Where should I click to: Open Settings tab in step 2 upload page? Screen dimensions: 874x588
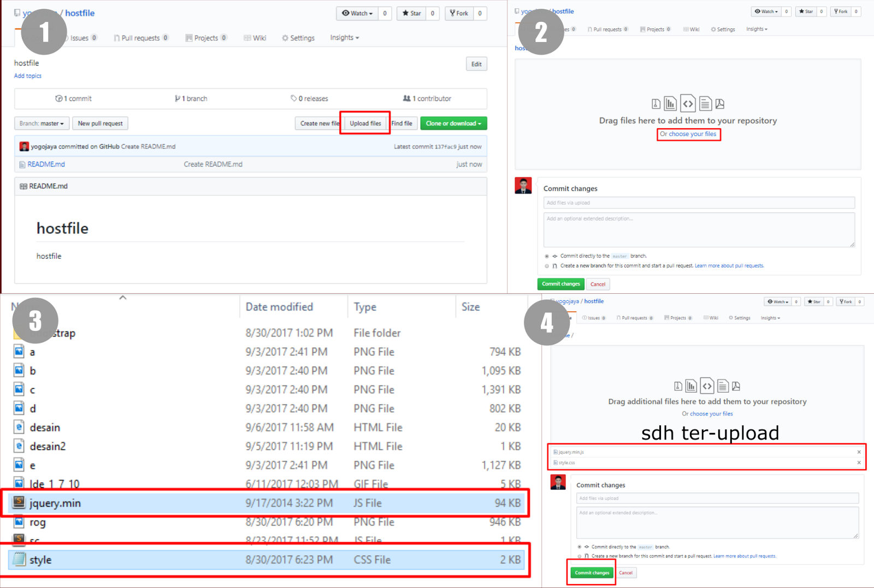[x=723, y=29]
